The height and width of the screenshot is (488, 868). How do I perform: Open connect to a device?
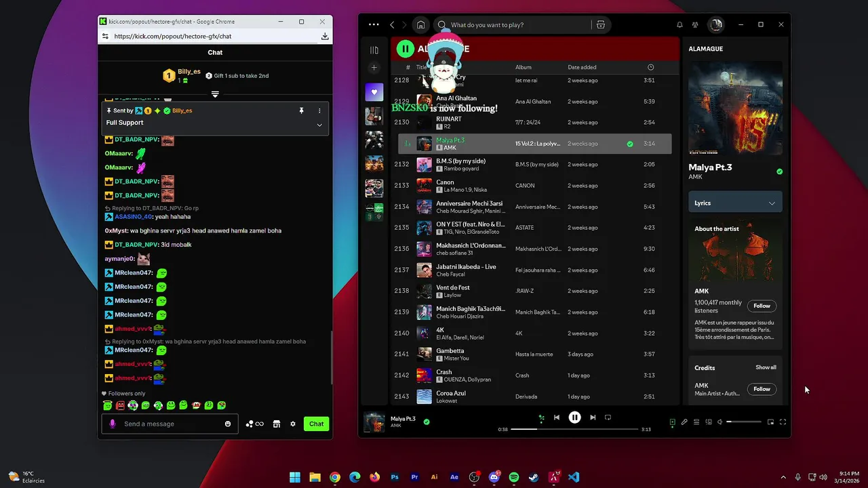pyautogui.click(x=709, y=422)
